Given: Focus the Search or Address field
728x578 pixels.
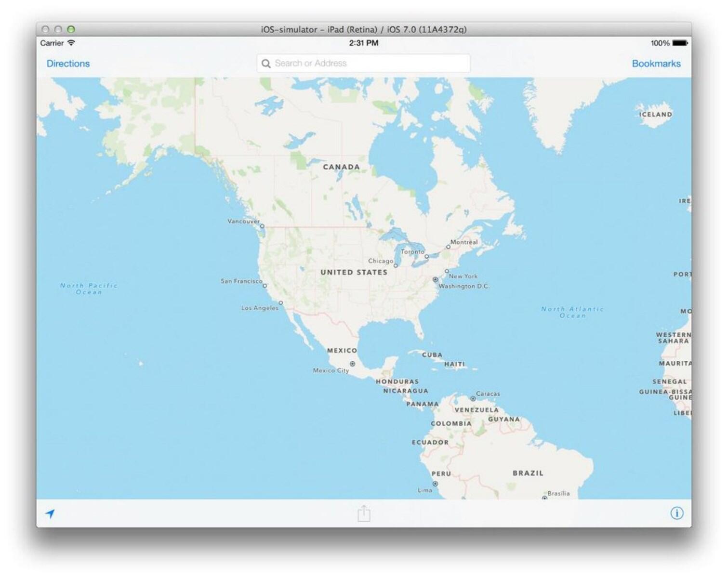Looking at the screenshot, I should 364,64.
